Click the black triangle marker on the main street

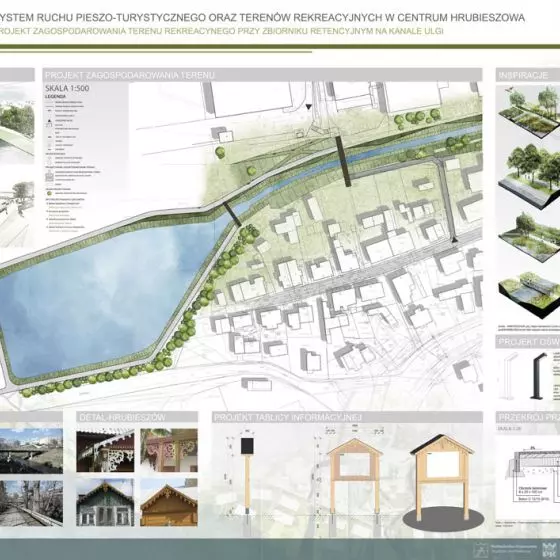coord(454,240)
